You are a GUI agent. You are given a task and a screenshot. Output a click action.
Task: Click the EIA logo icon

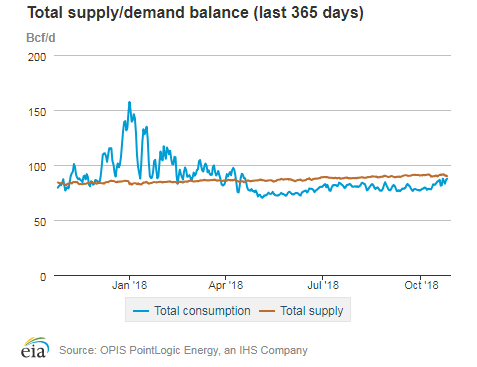click(35, 348)
